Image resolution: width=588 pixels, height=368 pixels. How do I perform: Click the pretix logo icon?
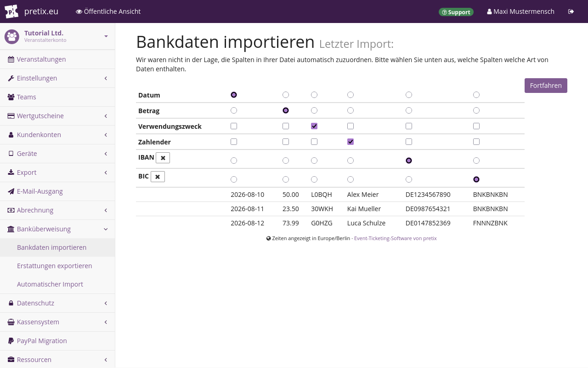pos(11,11)
